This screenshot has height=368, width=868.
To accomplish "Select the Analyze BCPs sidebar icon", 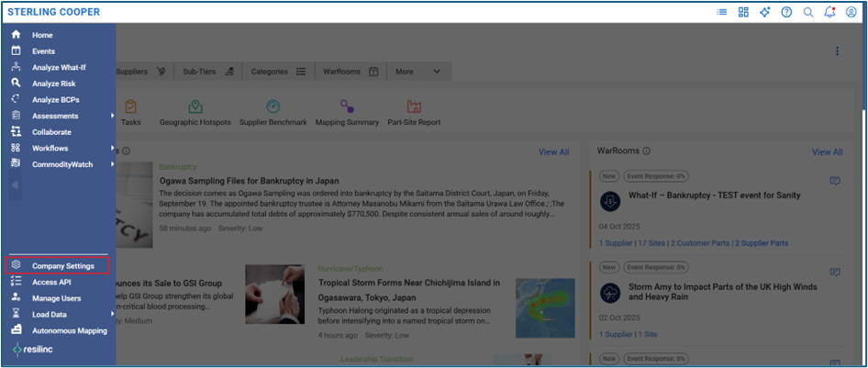I will point(16,99).
